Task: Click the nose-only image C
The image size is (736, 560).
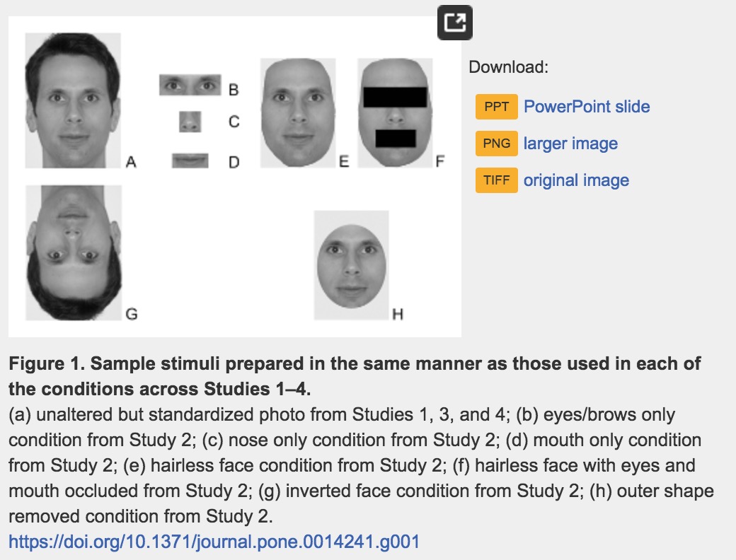Action: (x=190, y=122)
